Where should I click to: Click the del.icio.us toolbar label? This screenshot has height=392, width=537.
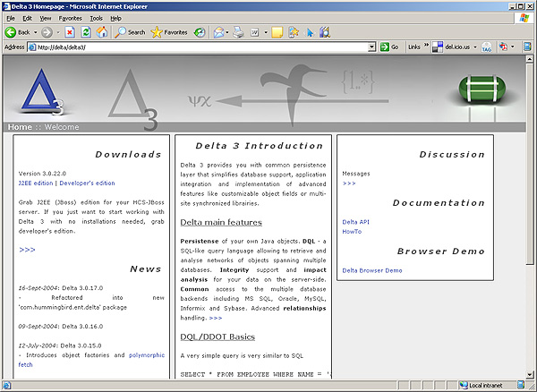point(457,47)
